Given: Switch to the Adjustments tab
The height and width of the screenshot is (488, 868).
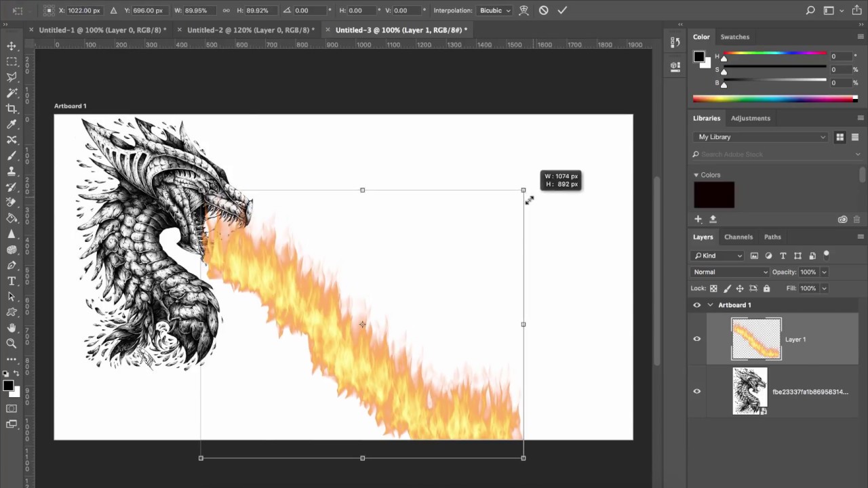Looking at the screenshot, I should (x=751, y=118).
